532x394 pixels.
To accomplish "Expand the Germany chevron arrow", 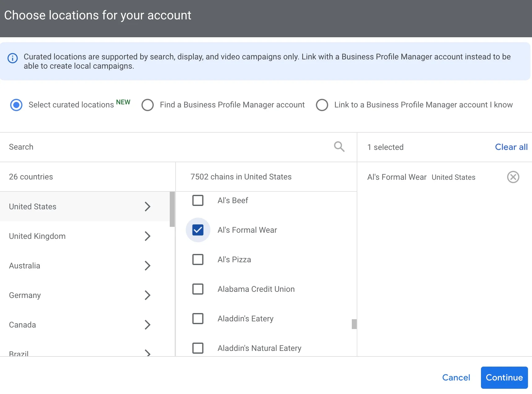I will click(x=148, y=295).
